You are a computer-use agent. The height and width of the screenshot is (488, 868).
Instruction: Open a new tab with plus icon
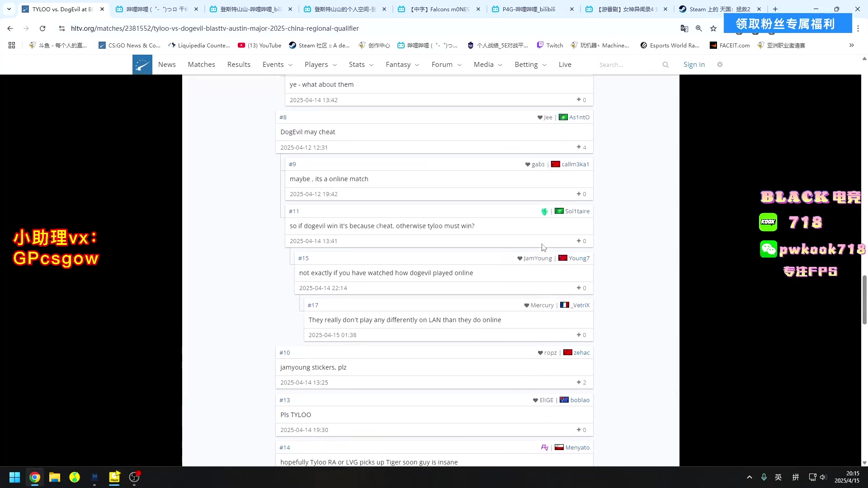click(775, 9)
